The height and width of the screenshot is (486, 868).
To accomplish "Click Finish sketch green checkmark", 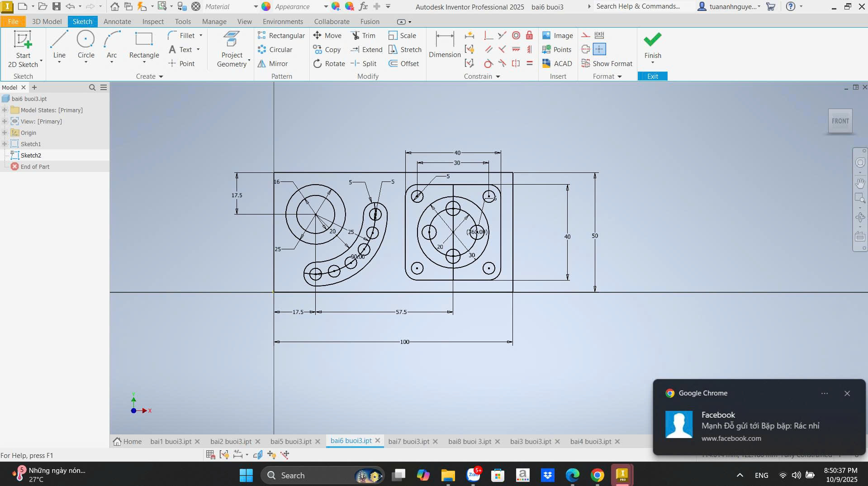I will [x=652, y=40].
